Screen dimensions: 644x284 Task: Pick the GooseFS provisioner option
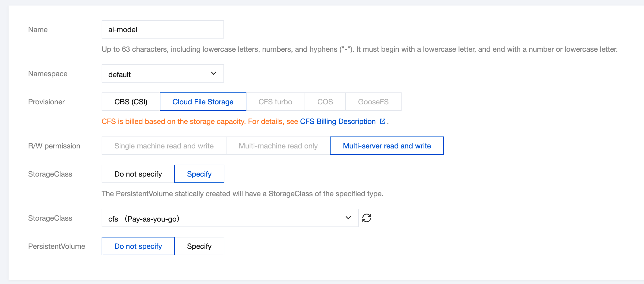pos(373,102)
